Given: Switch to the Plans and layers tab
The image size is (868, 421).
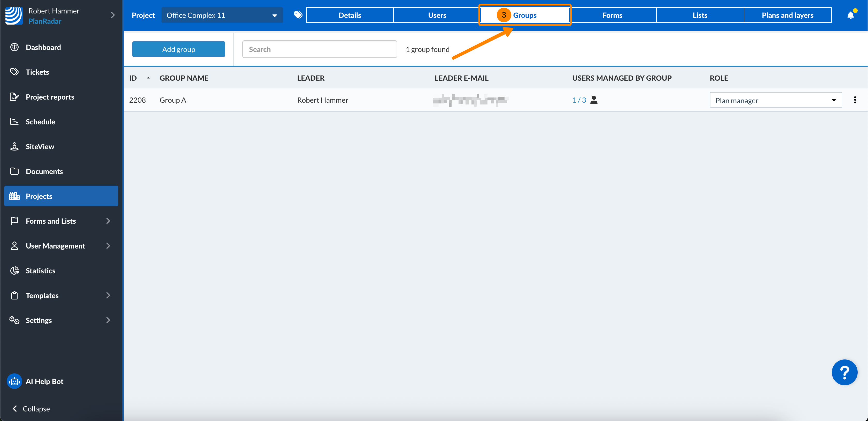Looking at the screenshot, I should click(x=787, y=15).
